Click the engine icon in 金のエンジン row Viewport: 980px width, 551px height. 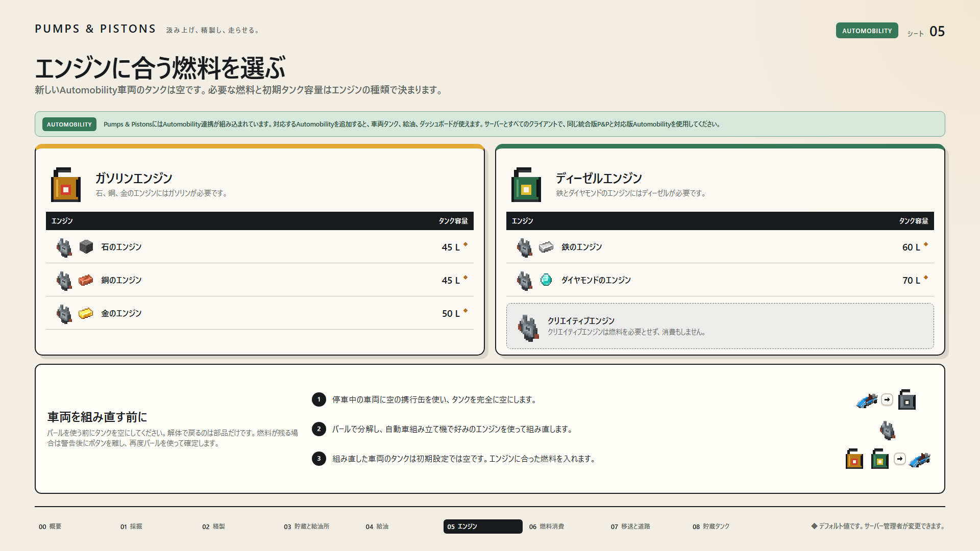(x=64, y=314)
